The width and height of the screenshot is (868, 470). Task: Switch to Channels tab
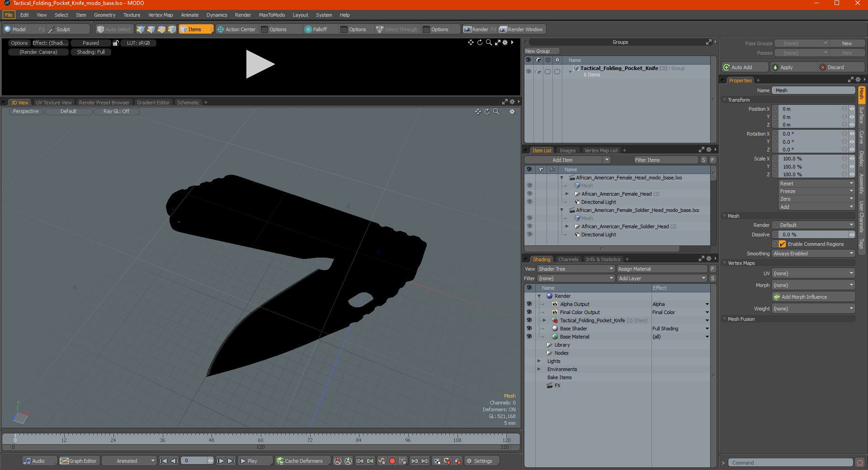[x=568, y=259]
